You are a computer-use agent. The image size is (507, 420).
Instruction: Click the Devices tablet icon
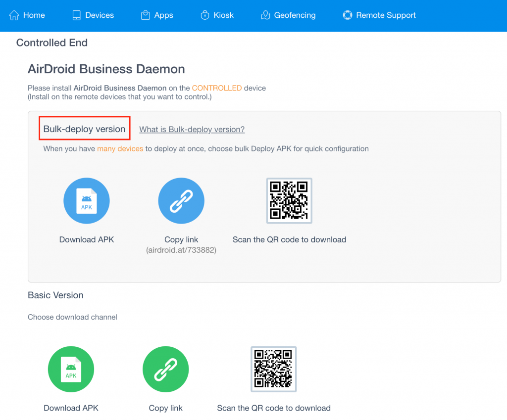pos(77,15)
